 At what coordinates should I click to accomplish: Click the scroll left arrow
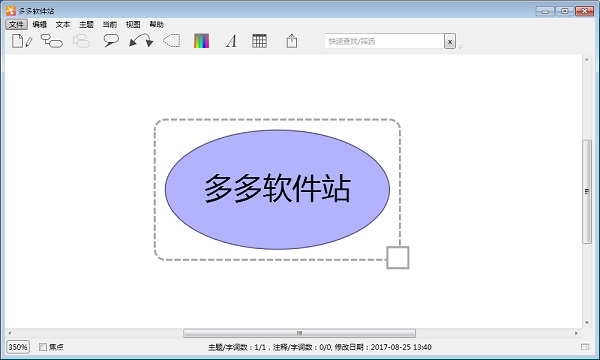pos(10,333)
